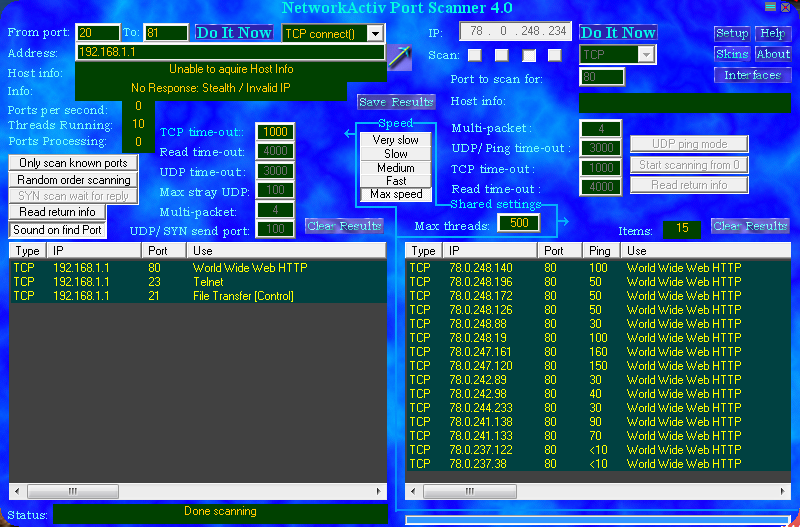Sort left list by Use column header
Screen dimensions: 800x527
click(x=286, y=250)
